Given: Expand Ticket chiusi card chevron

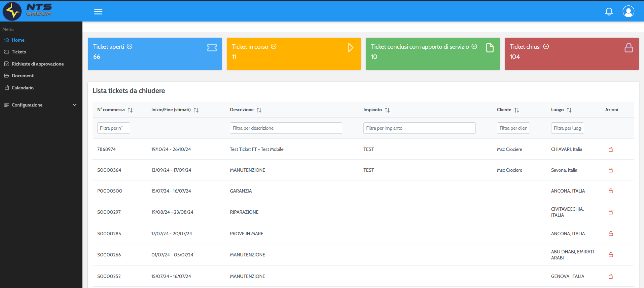Looking at the screenshot, I should coord(546,47).
